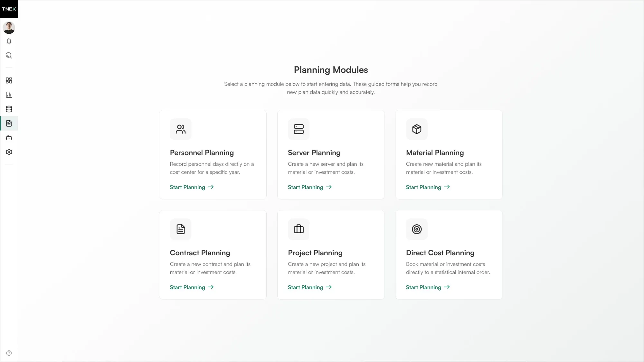This screenshot has width=644, height=362.
Task: Start Planning under Contract Planning
Action: coord(192,287)
